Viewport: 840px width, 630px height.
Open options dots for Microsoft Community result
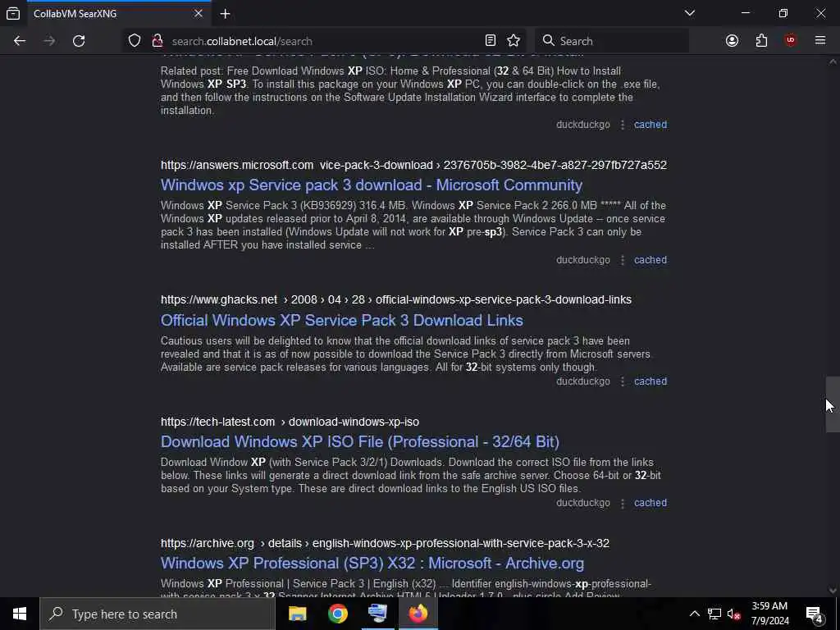click(x=623, y=260)
